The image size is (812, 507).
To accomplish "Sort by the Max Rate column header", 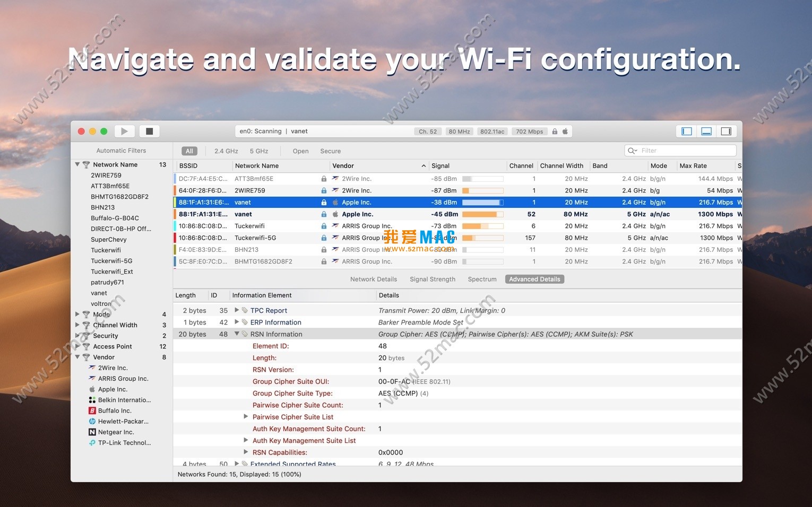I will click(x=705, y=166).
